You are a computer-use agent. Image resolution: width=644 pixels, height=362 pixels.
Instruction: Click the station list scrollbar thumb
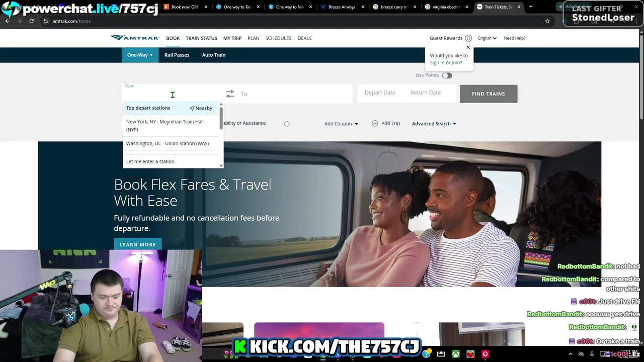221,118
